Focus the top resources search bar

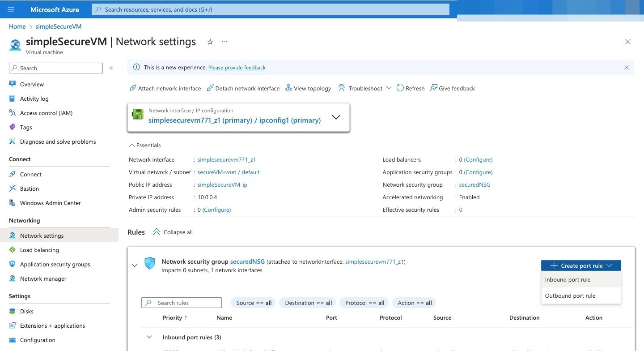click(x=271, y=9)
